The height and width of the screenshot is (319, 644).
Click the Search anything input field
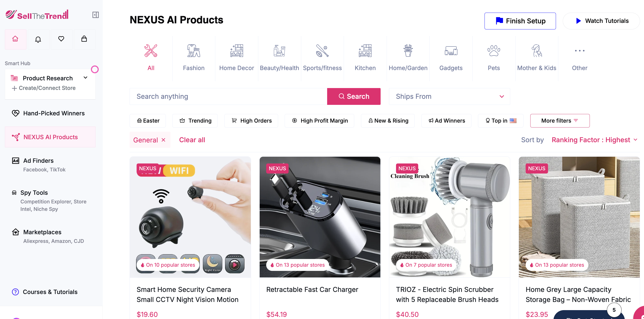(228, 96)
